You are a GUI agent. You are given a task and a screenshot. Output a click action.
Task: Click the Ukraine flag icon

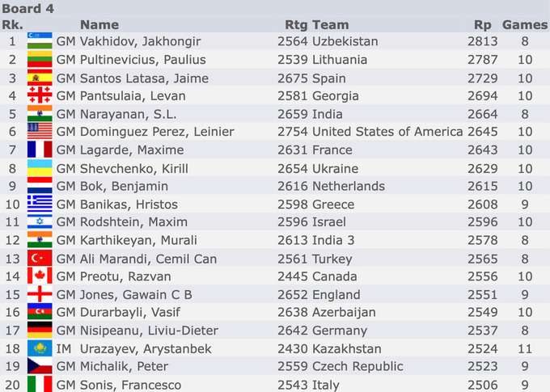[40, 168]
